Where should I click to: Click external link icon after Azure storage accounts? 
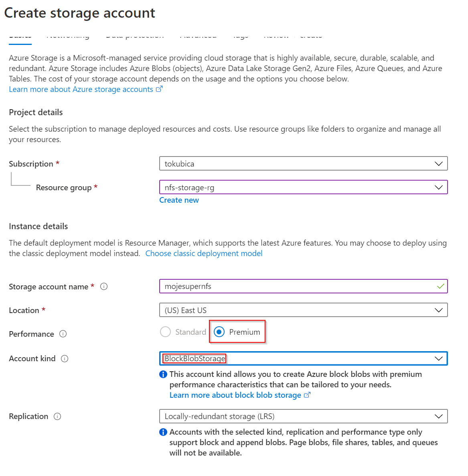tap(159, 89)
